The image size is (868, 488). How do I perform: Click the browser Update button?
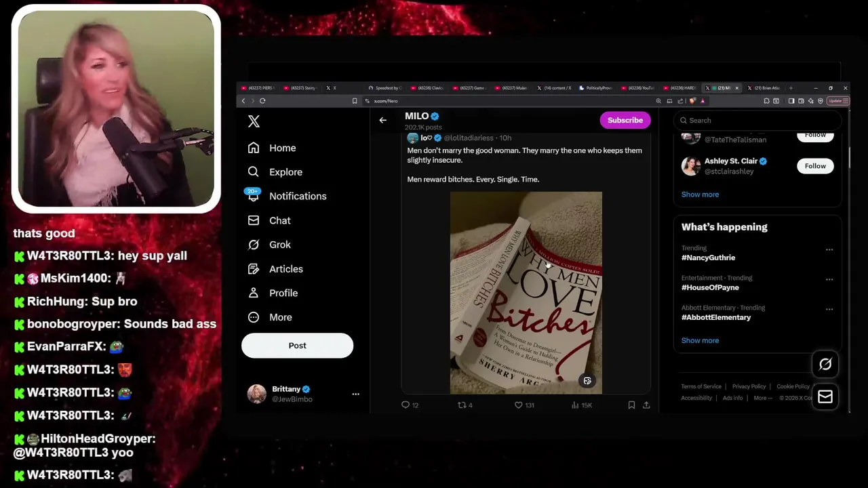(x=837, y=101)
